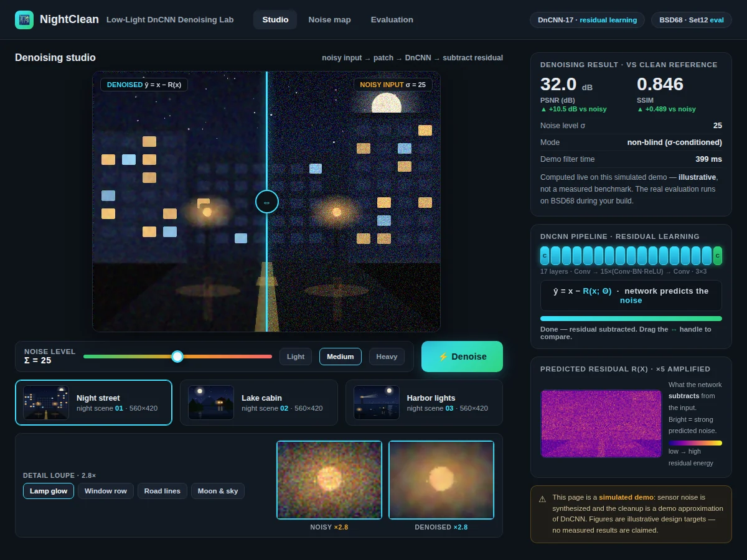747x560 pixels.
Task: Click the noise level slider knob
Action: click(x=177, y=357)
